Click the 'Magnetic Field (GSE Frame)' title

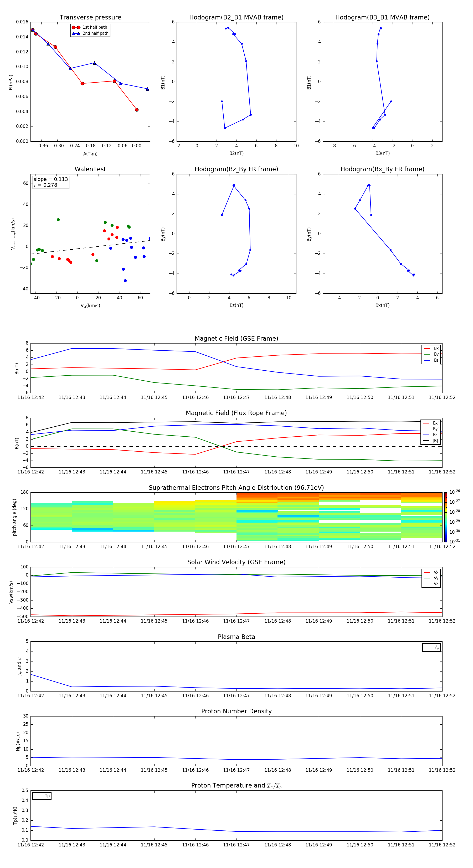point(236,339)
